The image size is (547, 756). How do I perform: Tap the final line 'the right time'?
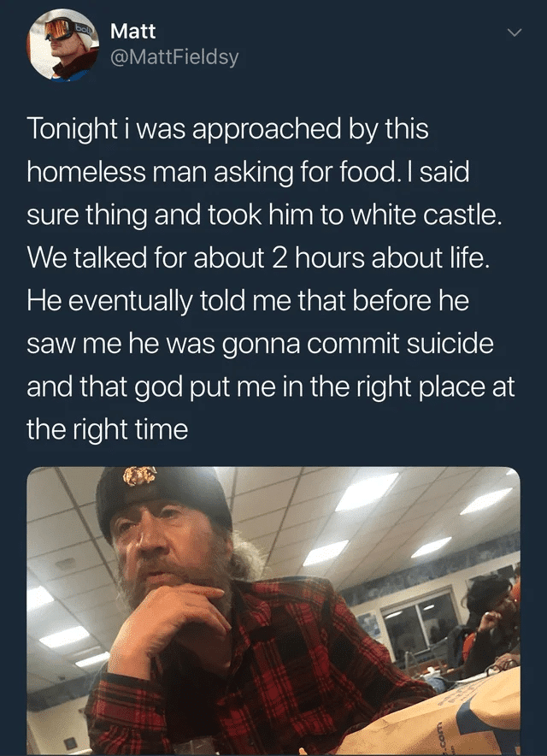click(x=108, y=429)
